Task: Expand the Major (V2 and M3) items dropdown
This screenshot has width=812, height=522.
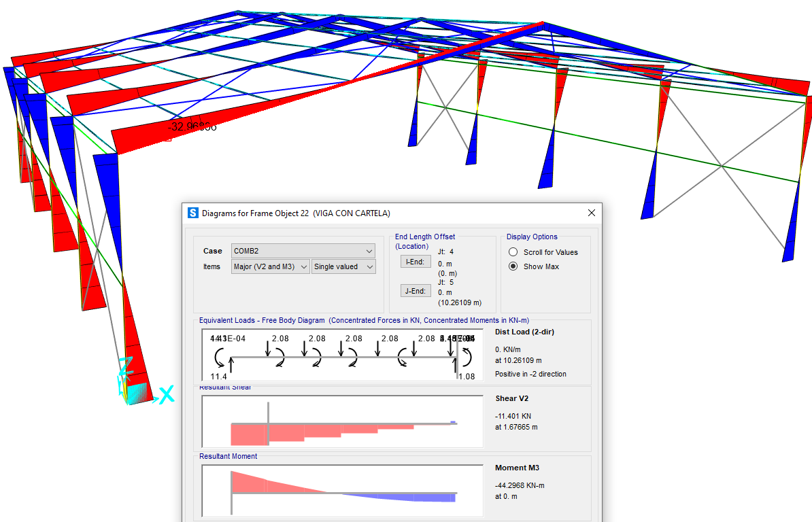Action: [x=270, y=267]
